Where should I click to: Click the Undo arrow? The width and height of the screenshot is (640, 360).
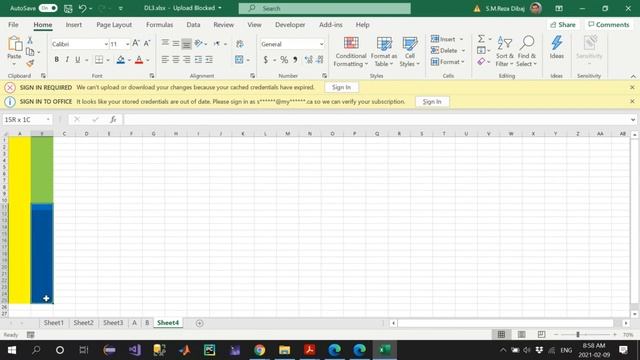coord(82,8)
